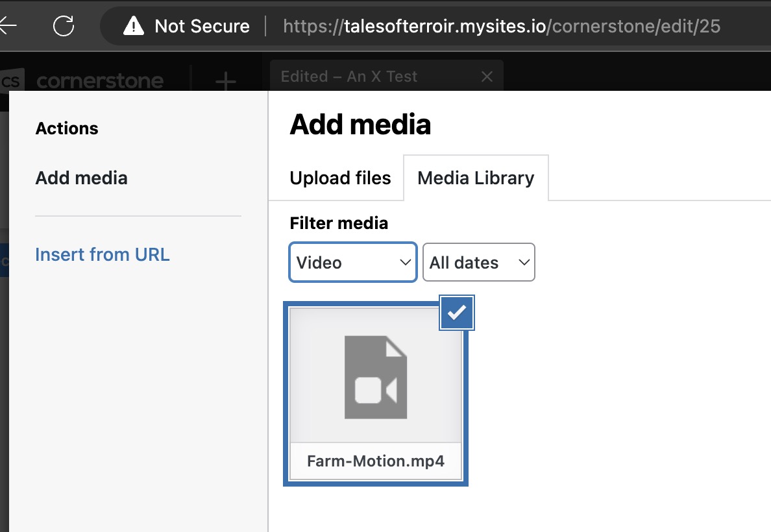Close the Edited – An X Test tab
Image resolution: width=771 pixels, height=532 pixels.
point(487,77)
